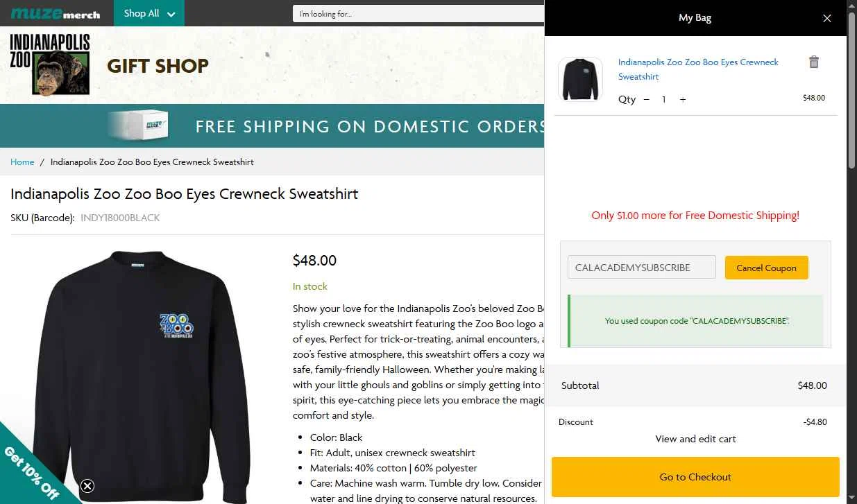
Task: Dismiss the Get 10% Off badge
Action: pos(87,486)
